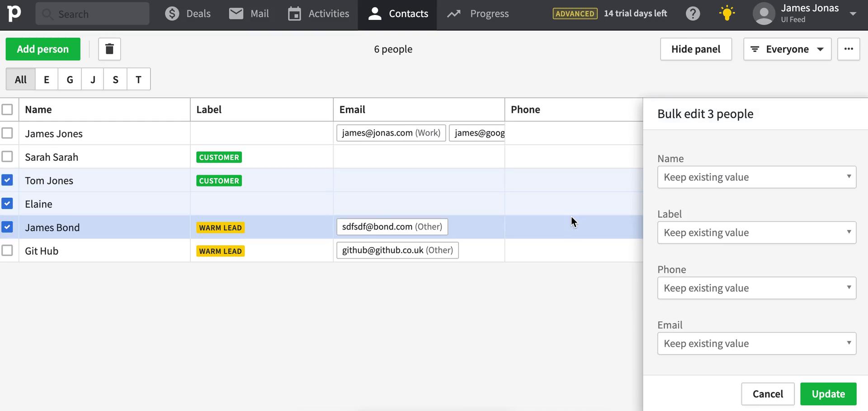868x411 pixels.
Task: Click Cancel in bulk edit panel
Action: [x=768, y=394]
